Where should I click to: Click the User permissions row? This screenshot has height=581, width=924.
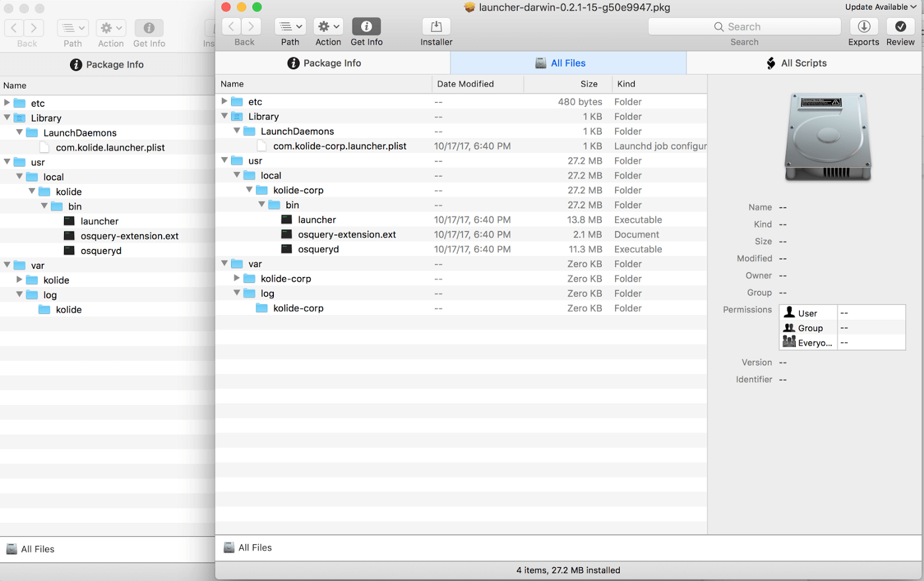pos(842,313)
